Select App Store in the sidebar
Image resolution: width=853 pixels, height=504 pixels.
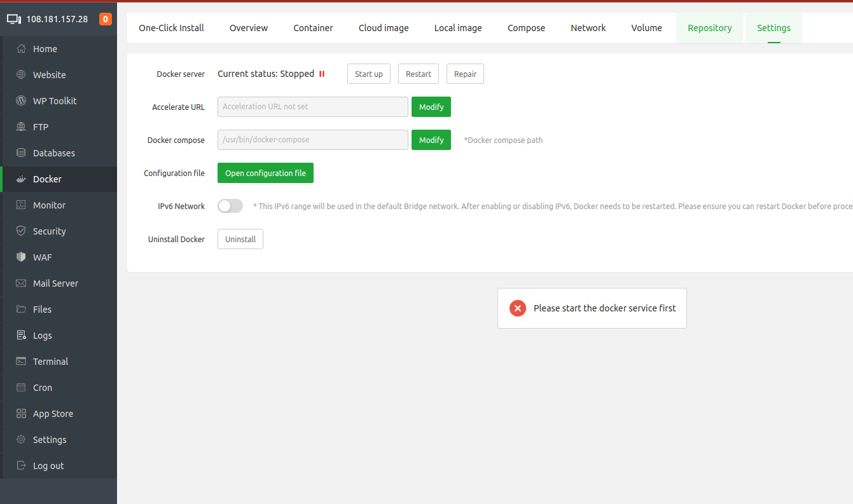pos(60,414)
